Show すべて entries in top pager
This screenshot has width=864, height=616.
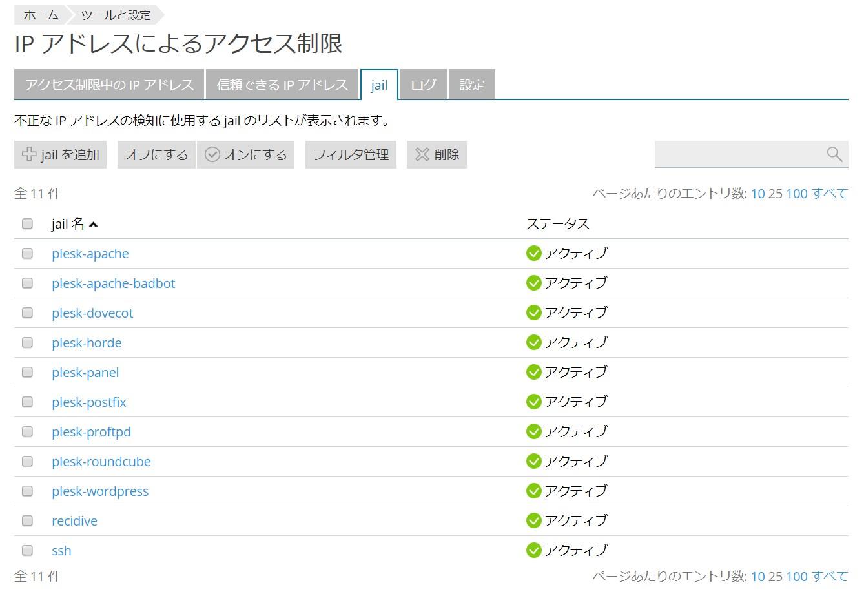click(x=830, y=194)
